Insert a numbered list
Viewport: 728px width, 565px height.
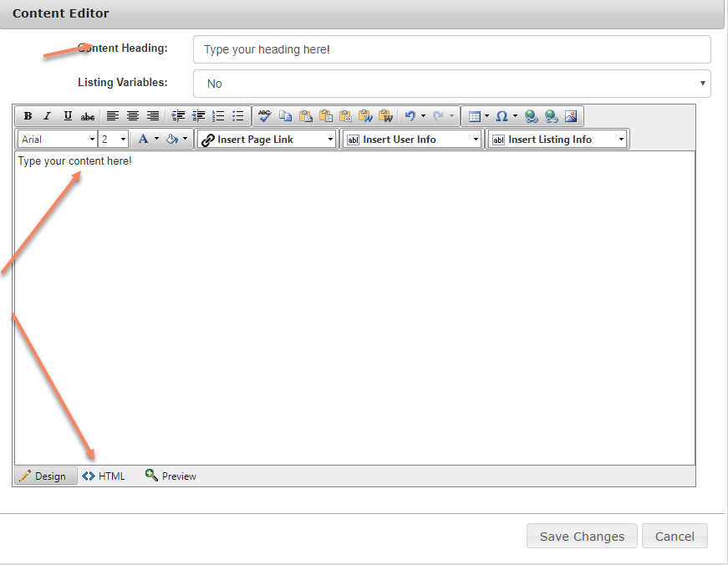218,116
